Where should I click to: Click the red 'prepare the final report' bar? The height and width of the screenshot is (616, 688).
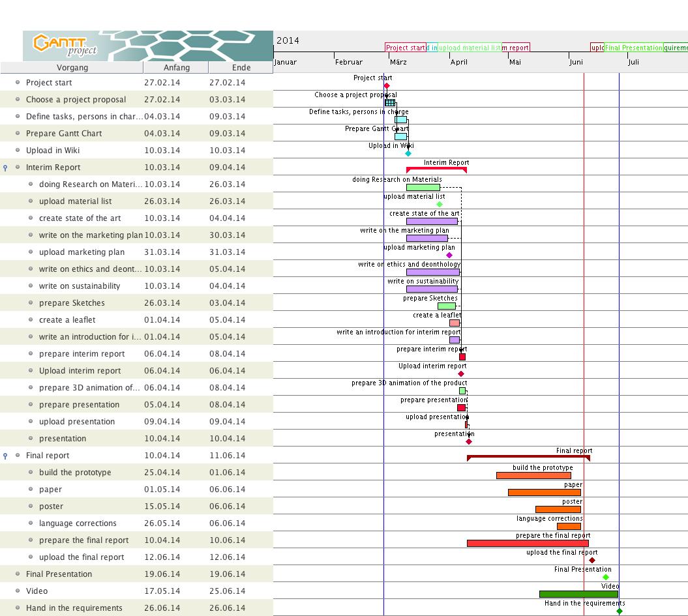[x=528, y=543]
